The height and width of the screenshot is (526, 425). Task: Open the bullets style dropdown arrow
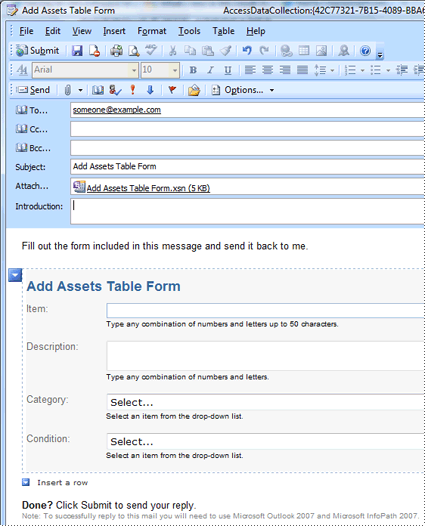point(388,70)
